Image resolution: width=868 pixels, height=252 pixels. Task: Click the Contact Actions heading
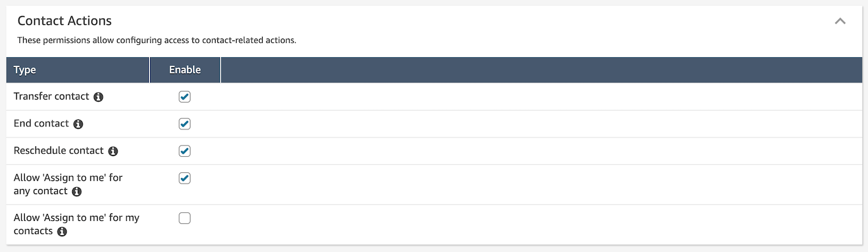(65, 21)
